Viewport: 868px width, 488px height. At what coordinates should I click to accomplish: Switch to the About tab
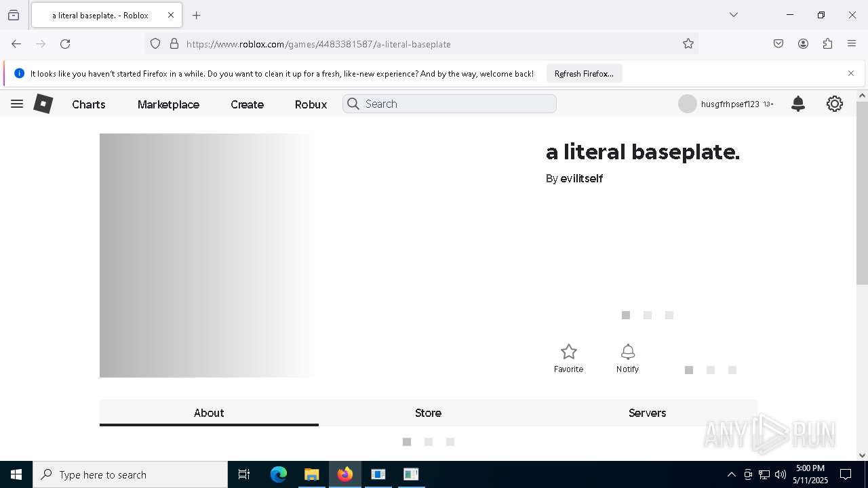click(209, 413)
